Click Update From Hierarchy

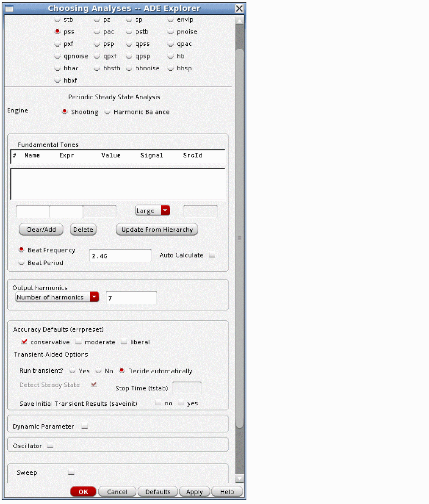click(x=157, y=230)
